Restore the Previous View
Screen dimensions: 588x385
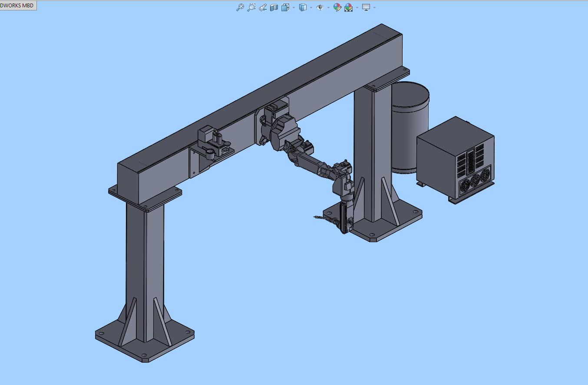point(262,7)
